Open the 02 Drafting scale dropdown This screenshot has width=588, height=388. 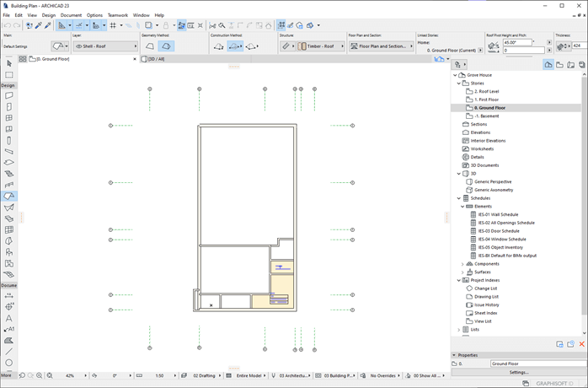202,375
